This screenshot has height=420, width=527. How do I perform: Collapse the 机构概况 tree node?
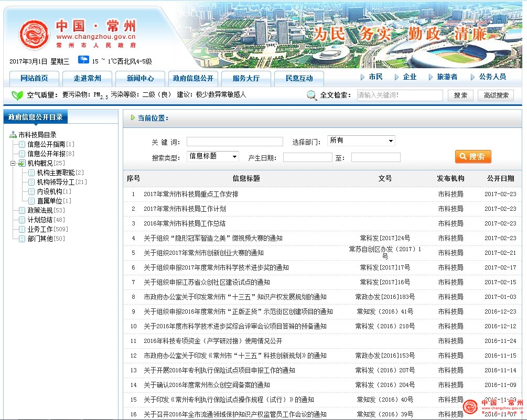(13, 163)
